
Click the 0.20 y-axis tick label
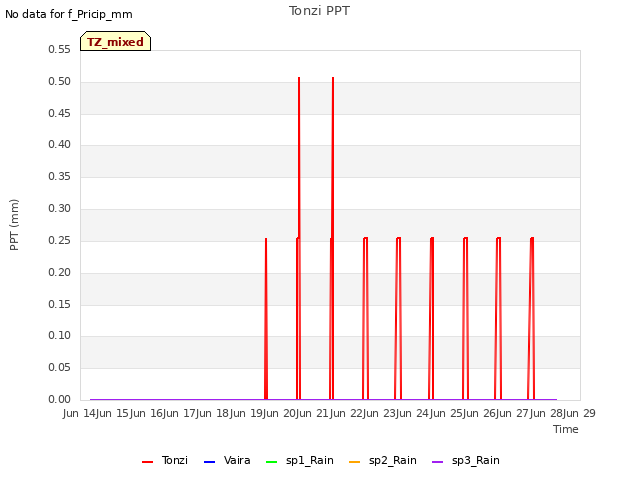point(60,272)
